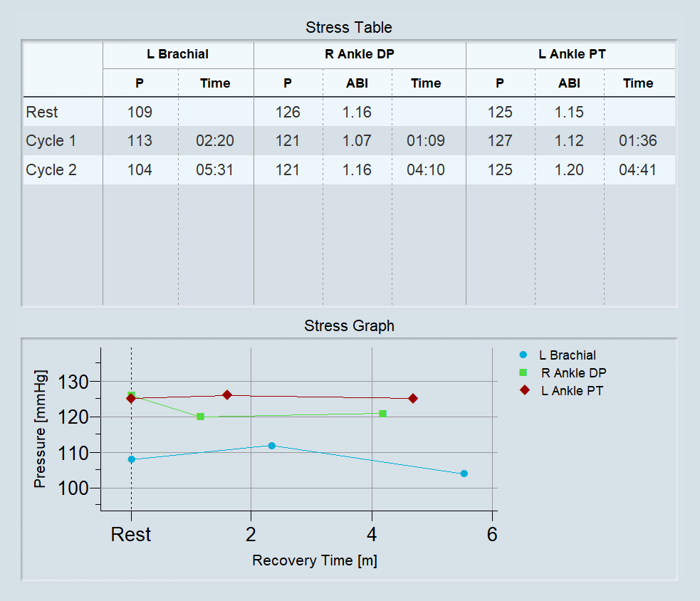Screen dimensions: 700x601
Task: Select the last blue L Brachial graph point
Action: (464, 474)
